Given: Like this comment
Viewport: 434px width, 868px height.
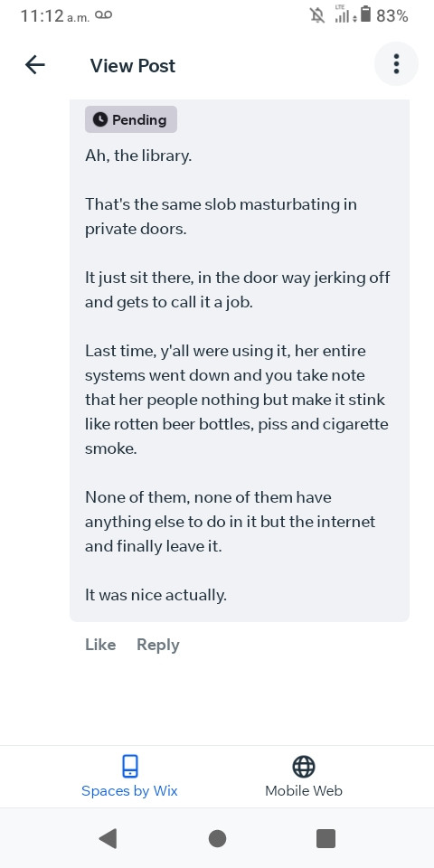Looking at the screenshot, I should [100, 645].
